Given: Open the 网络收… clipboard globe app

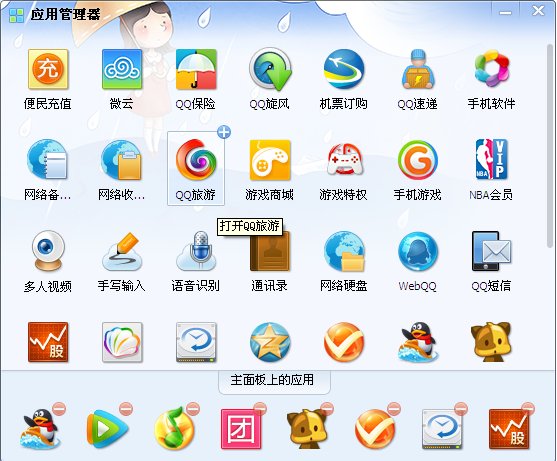Looking at the screenshot, I should click(x=122, y=160).
